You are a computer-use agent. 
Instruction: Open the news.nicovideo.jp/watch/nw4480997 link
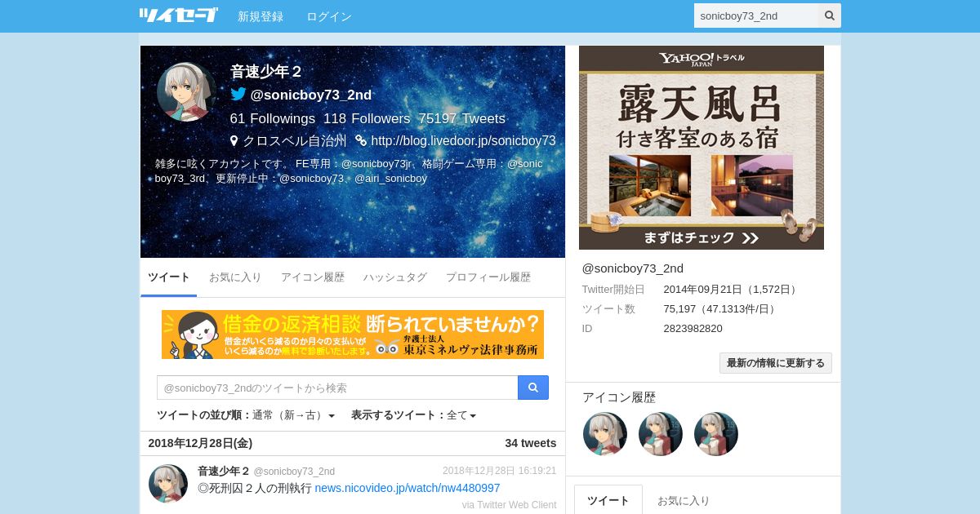tap(408, 488)
